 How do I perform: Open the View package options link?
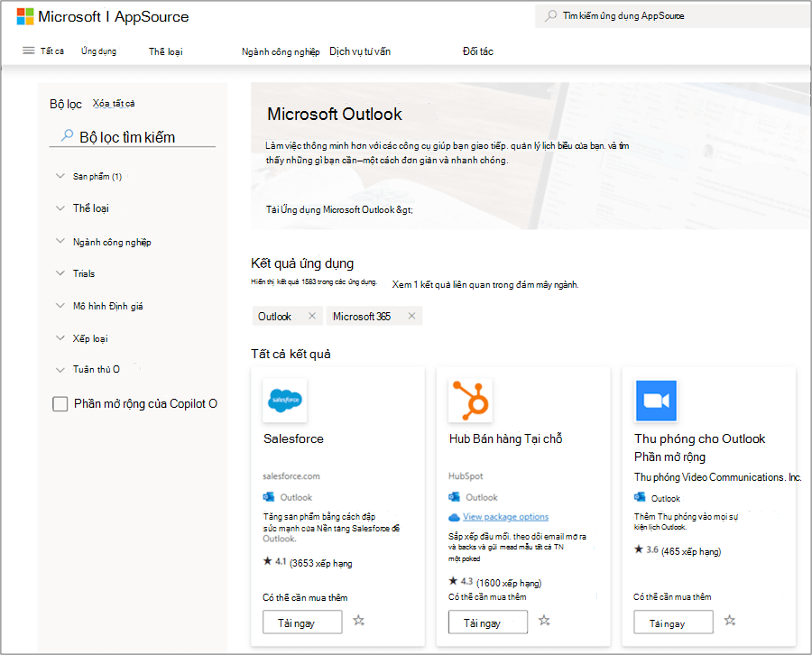click(506, 517)
